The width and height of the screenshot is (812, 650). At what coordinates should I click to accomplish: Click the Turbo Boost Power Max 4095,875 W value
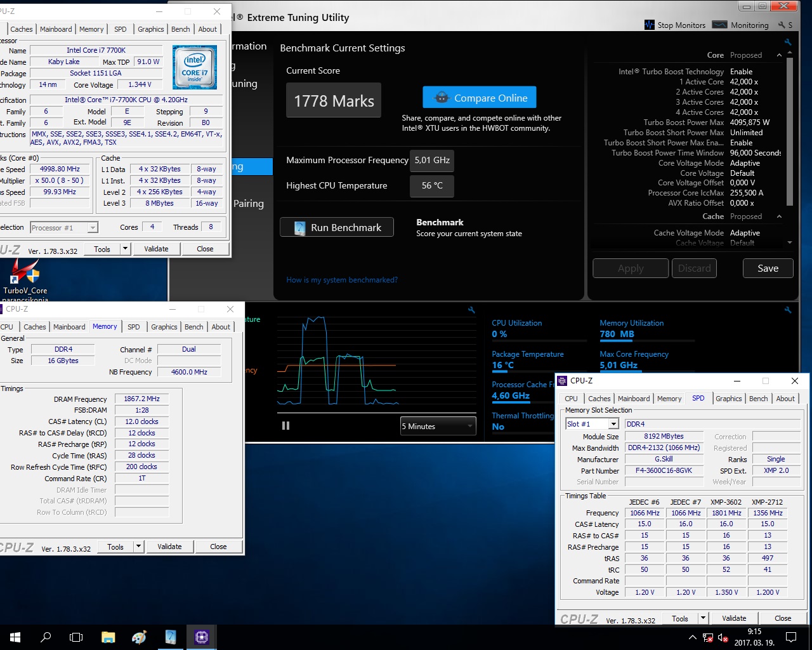click(750, 123)
